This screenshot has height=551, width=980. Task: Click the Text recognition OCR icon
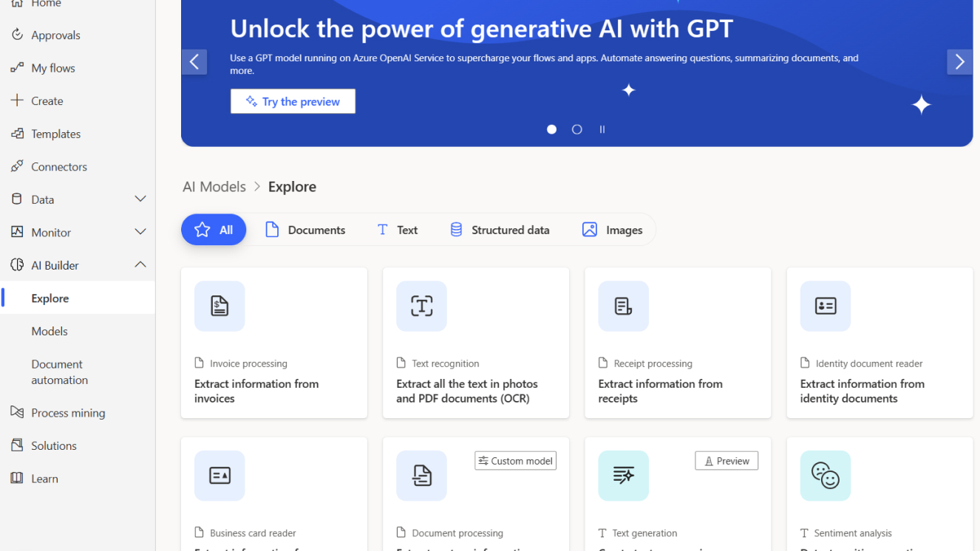click(421, 306)
